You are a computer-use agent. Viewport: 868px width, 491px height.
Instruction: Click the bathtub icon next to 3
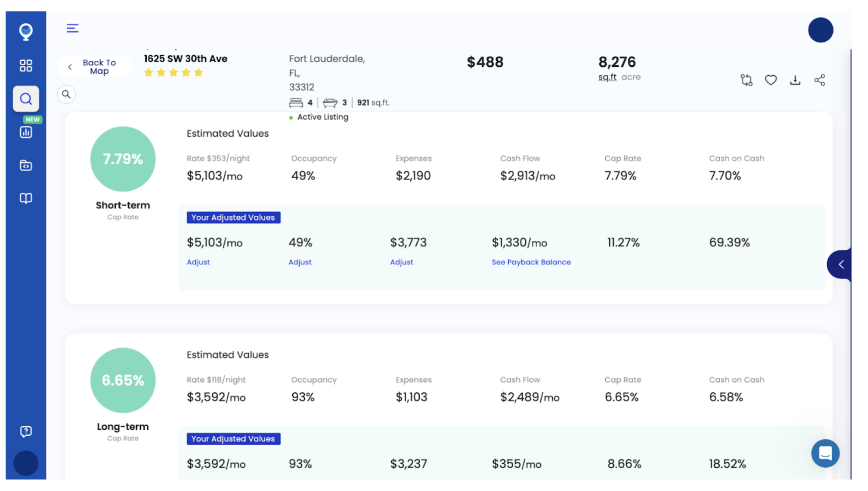click(x=330, y=103)
